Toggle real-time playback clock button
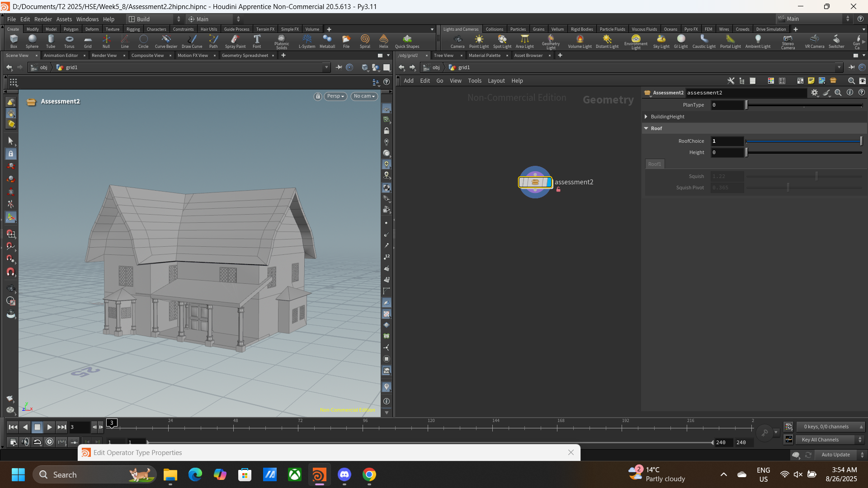Image resolution: width=868 pixels, height=488 pixels. click(49, 442)
